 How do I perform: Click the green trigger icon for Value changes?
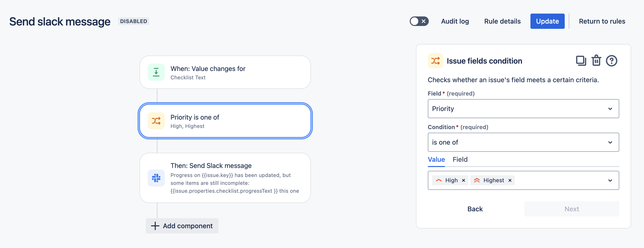click(x=156, y=72)
